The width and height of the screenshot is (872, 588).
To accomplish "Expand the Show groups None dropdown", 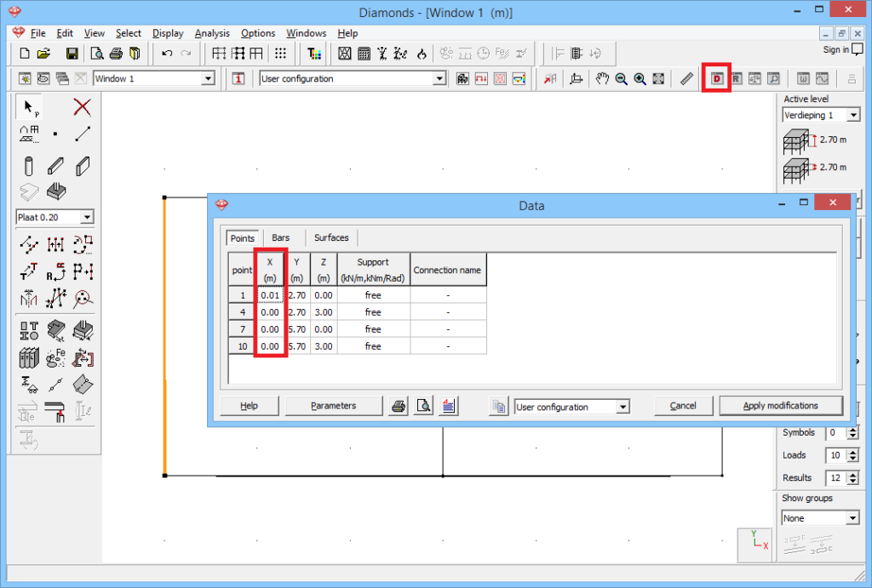I will pos(852,518).
